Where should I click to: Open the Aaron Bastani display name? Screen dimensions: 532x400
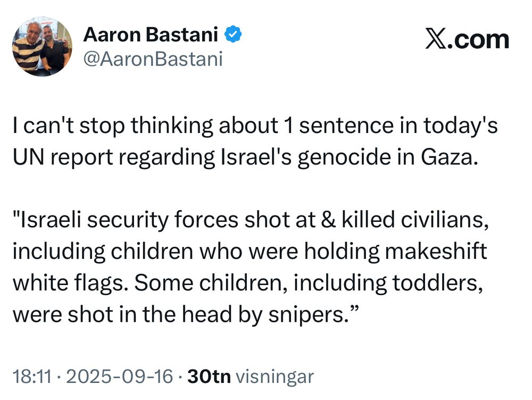(x=151, y=34)
